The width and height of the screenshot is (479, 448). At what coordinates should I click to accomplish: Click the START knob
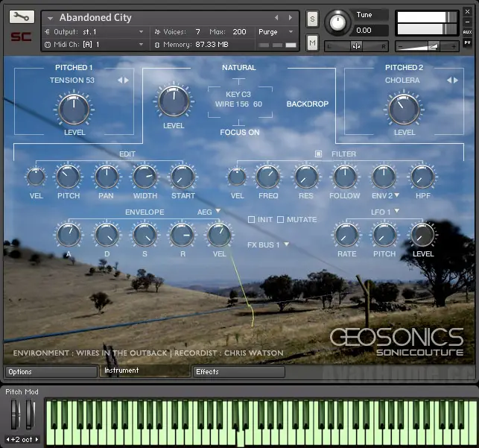click(x=183, y=177)
